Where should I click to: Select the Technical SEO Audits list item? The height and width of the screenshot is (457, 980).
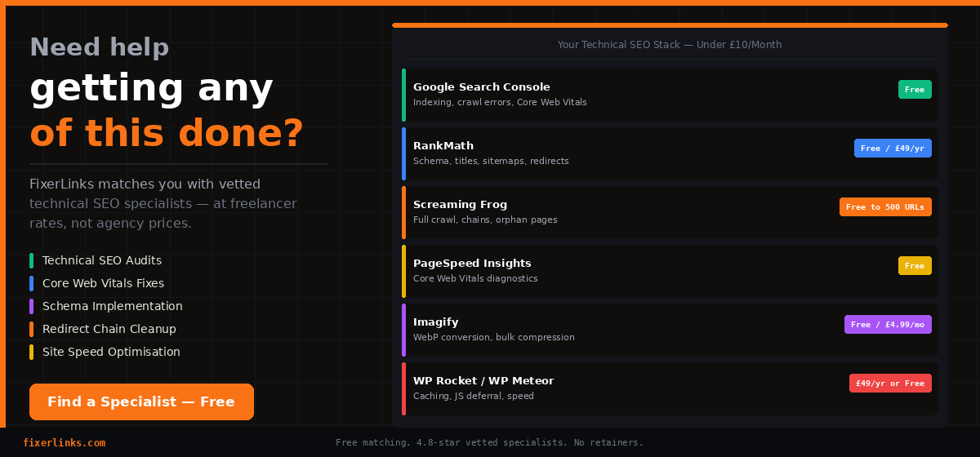tap(96, 260)
